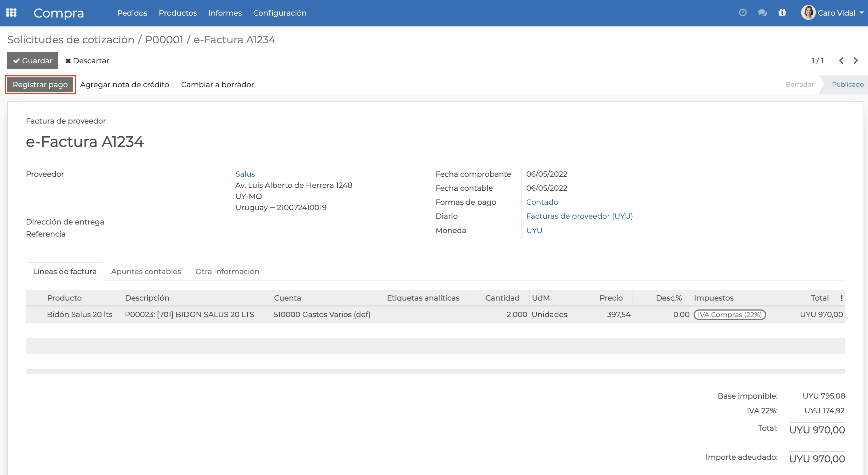The height and width of the screenshot is (475, 868).
Task: Click the Registrar pago button
Action: 40,84
